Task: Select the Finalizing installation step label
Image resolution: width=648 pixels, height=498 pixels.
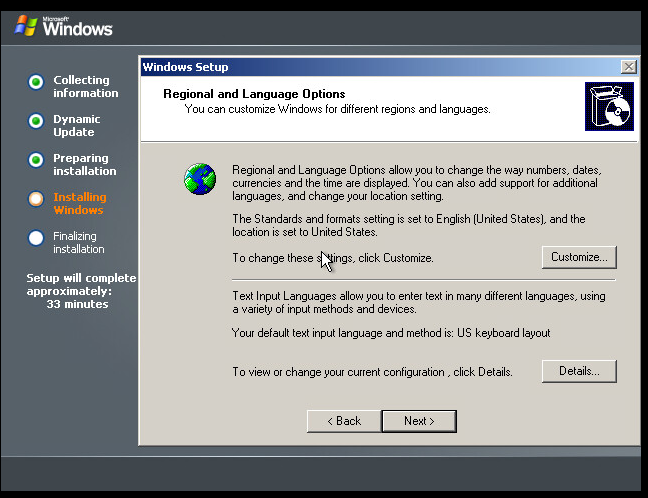Action: tap(79, 243)
